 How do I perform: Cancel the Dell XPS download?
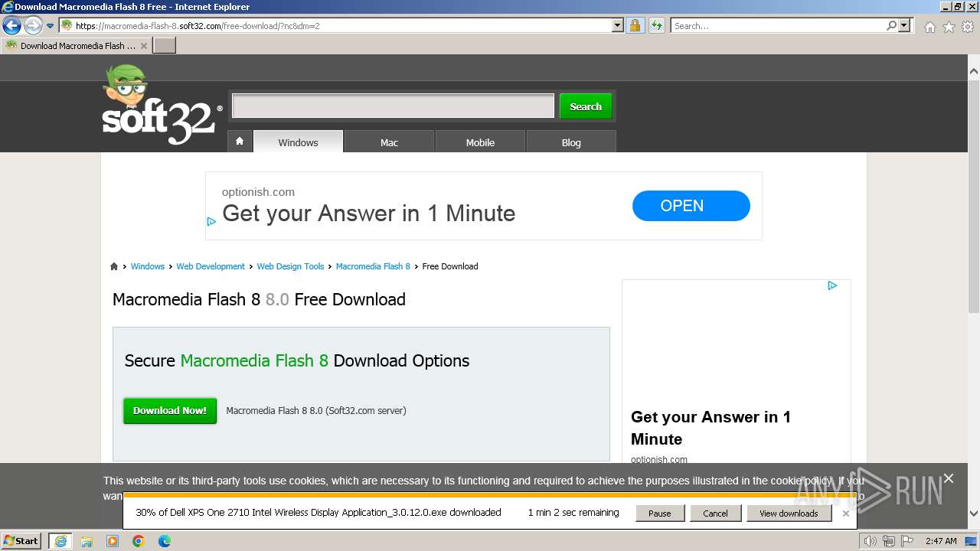coord(715,514)
